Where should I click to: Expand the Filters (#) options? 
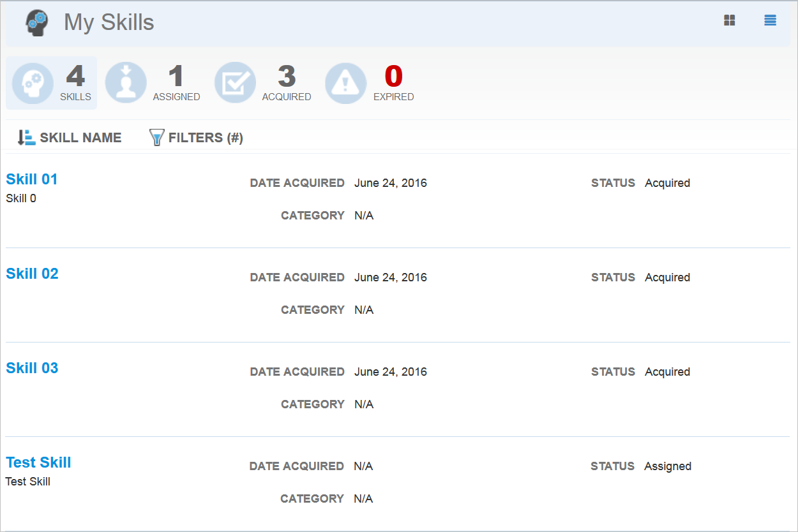click(x=206, y=138)
